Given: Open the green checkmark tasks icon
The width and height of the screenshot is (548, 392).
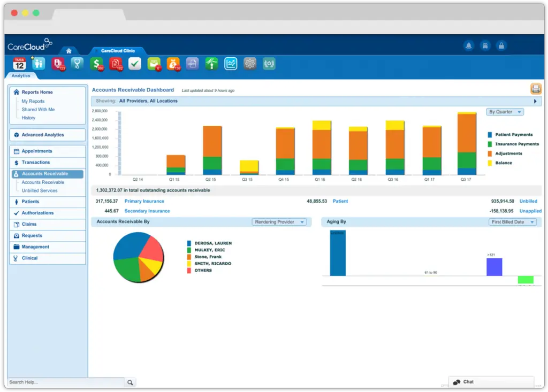Looking at the screenshot, I should pyautogui.click(x=134, y=64).
